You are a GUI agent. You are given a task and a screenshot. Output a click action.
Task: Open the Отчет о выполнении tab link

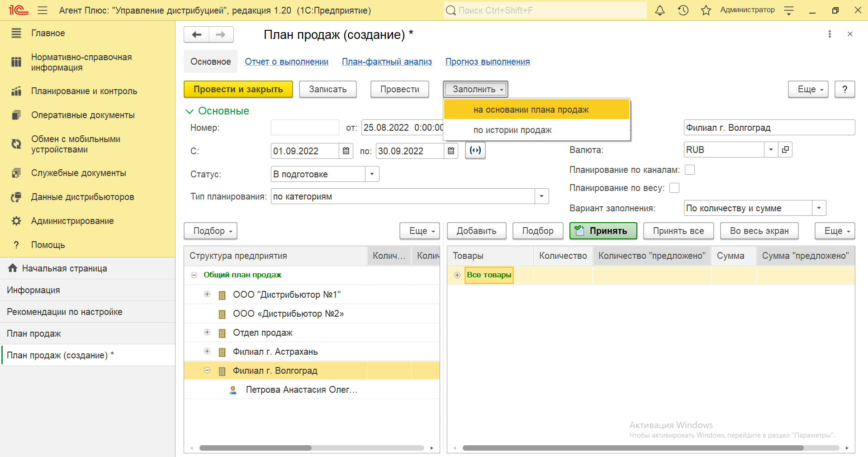[286, 62]
